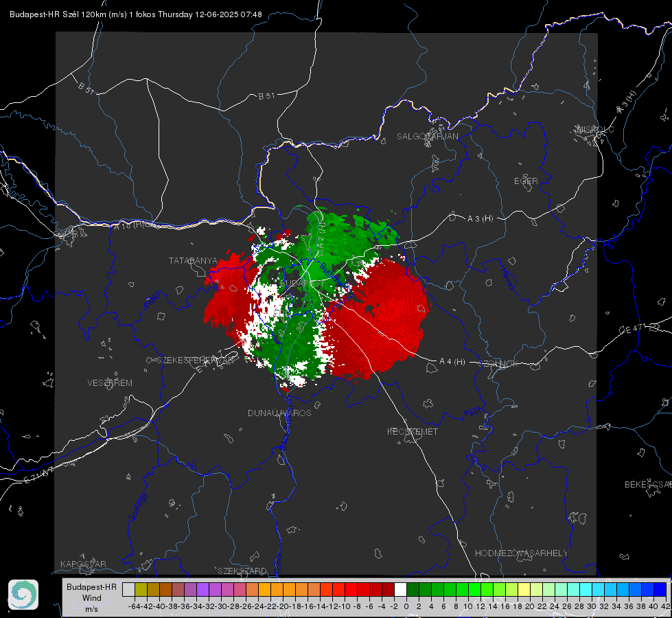Click the SZEKESFEHERVAR city label
This screenshot has width=672, height=618.
197,360
